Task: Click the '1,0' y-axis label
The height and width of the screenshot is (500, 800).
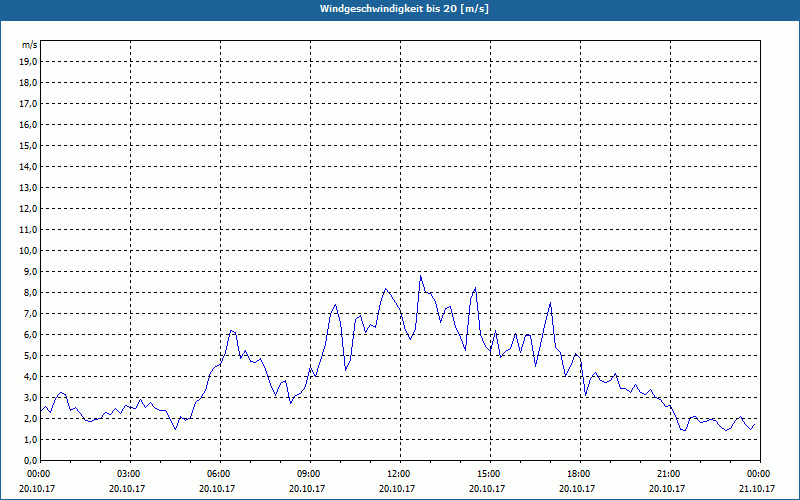Action: (x=30, y=440)
